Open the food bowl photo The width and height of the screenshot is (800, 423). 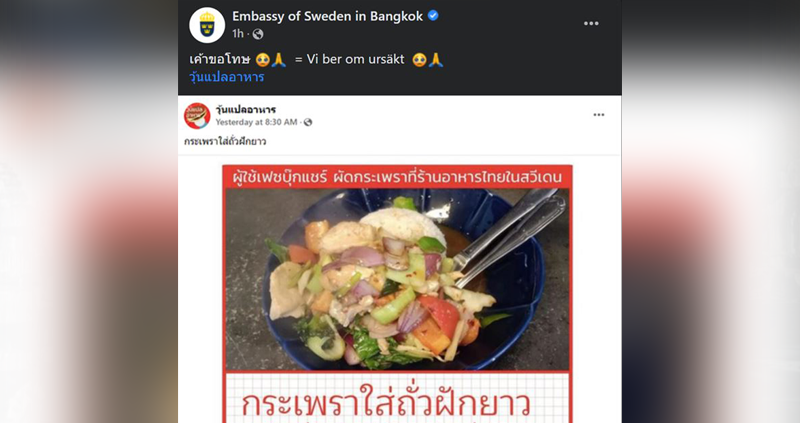pos(397,279)
